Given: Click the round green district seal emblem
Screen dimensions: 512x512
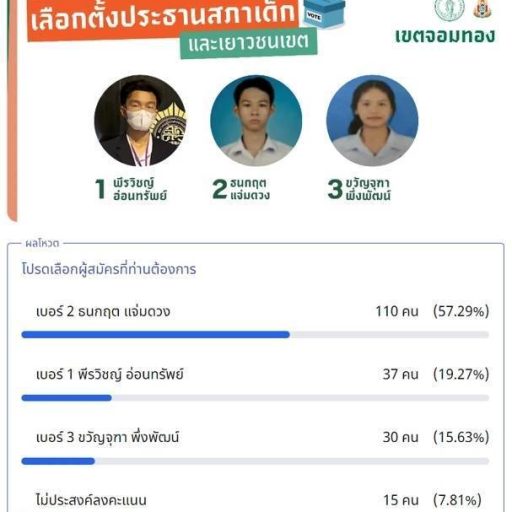Looking at the screenshot, I should [x=449, y=8].
